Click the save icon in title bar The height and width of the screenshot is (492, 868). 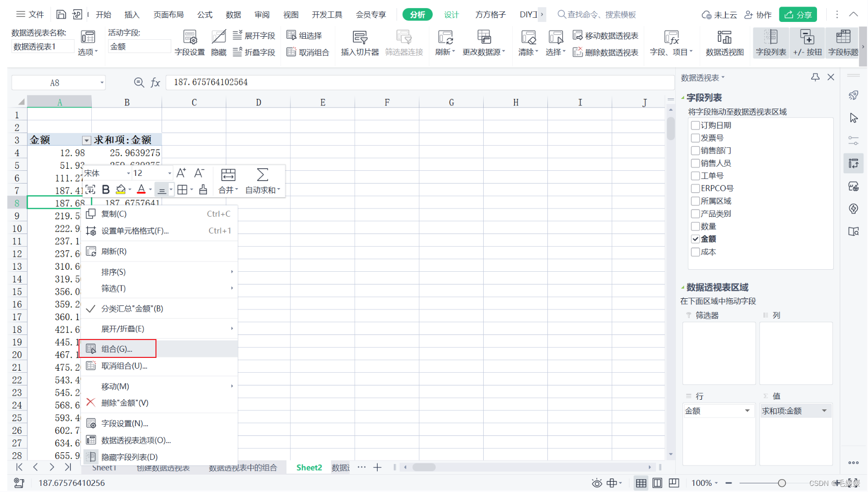click(x=61, y=14)
